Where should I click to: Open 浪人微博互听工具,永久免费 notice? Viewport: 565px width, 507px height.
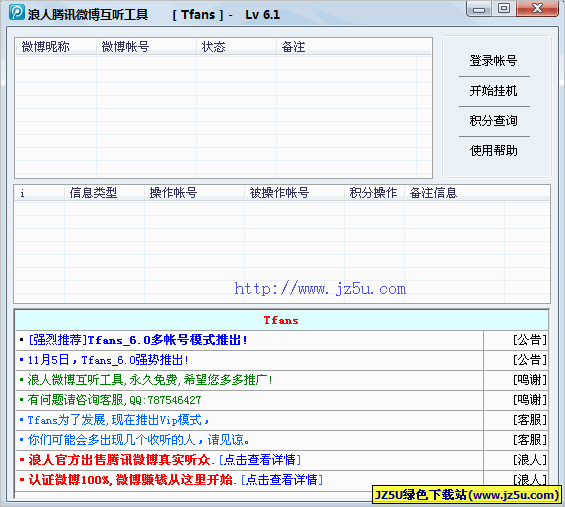click(150, 380)
